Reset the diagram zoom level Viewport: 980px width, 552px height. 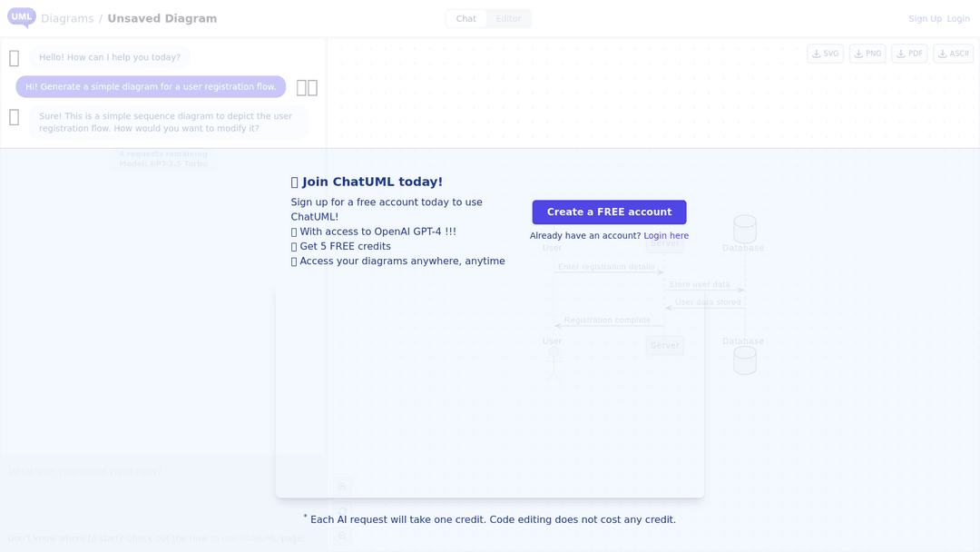pos(342,512)
